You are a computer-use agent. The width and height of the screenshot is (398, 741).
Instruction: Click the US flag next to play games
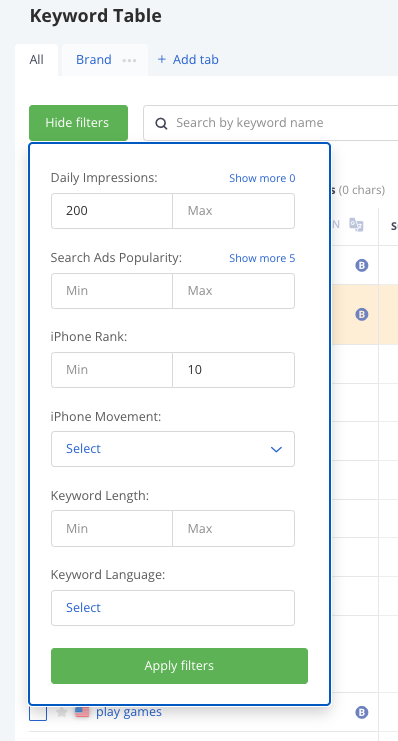click(x=82, y=712)
